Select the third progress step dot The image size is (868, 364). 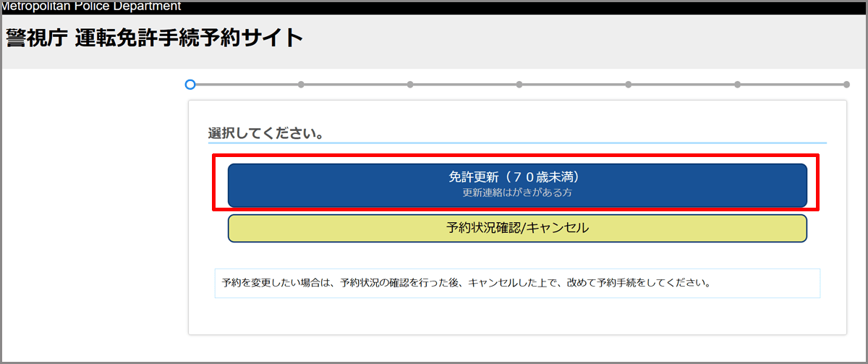point(410,85)
